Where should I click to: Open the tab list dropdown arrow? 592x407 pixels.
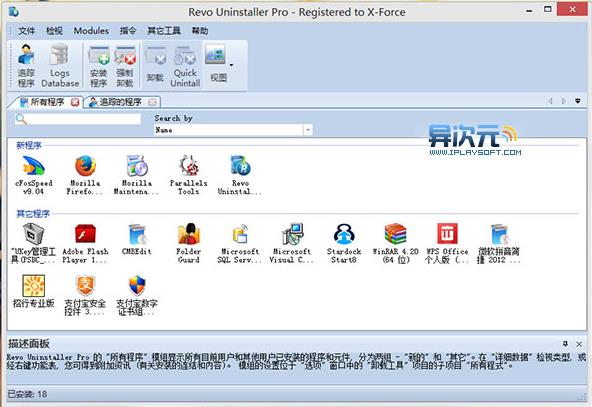pyautogui.click(x=578, y=101)
